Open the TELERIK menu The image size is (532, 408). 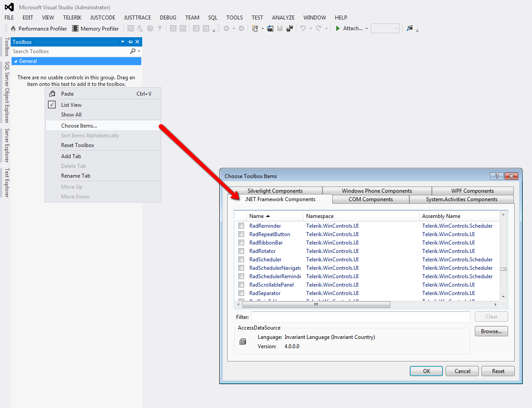[x=72, y=17]
